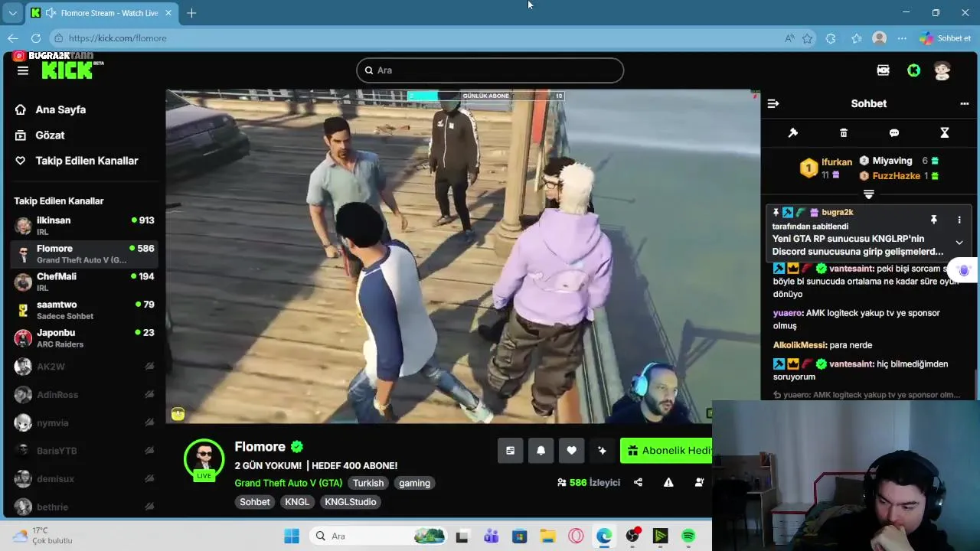Open the Grand Theft Auto V (GTA) category link
The height and width of the screenshot is (551, 980).
tap(288, 483)
